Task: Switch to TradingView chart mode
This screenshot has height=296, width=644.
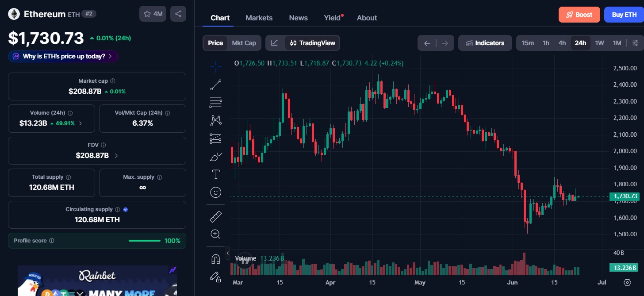Action: point(313,43)
